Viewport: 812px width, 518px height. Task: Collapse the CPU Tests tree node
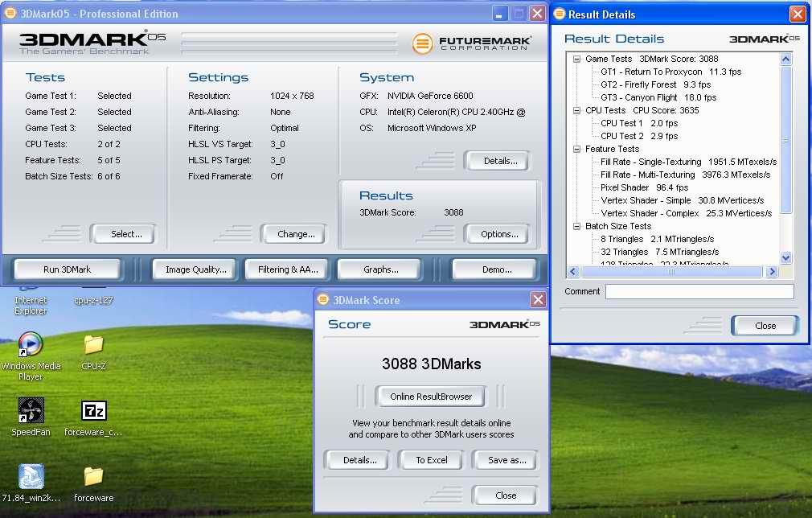[x=576, y=110]
